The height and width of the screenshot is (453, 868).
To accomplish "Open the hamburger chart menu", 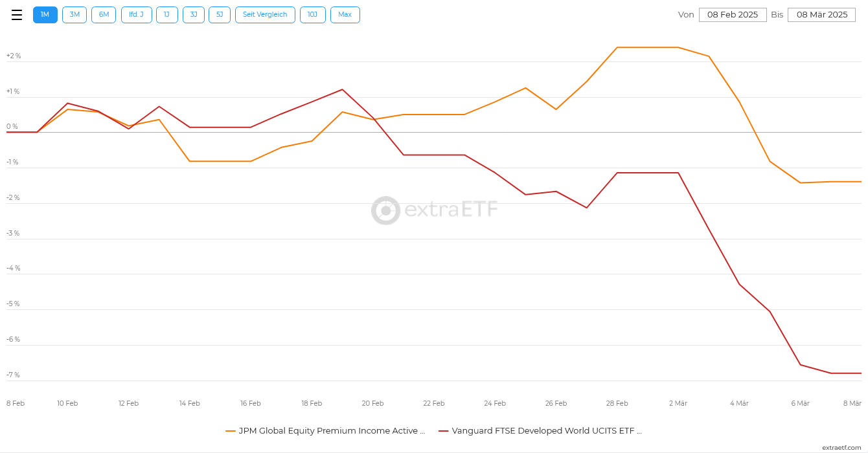I will click(17, 15).
